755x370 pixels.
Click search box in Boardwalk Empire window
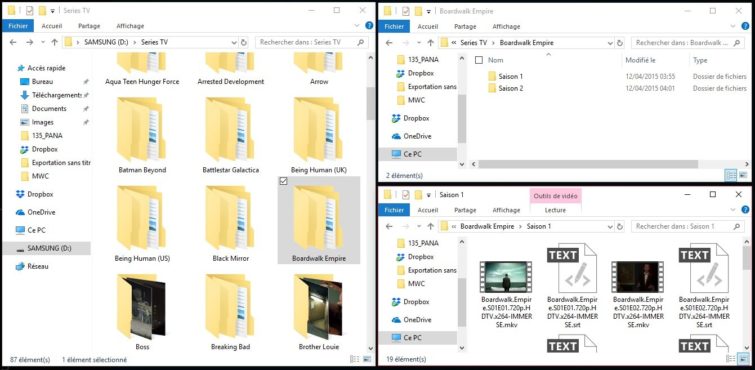(x=688, y=43)
